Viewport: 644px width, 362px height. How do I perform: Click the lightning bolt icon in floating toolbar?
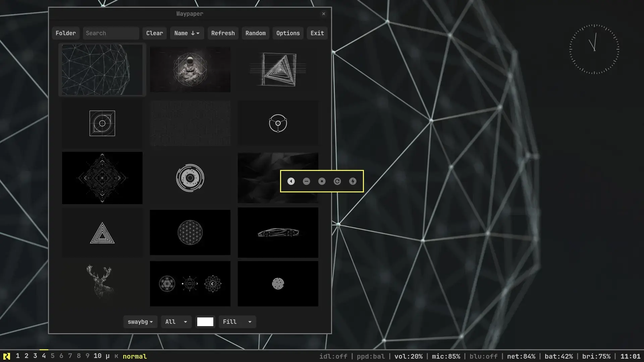pos(353,181)
